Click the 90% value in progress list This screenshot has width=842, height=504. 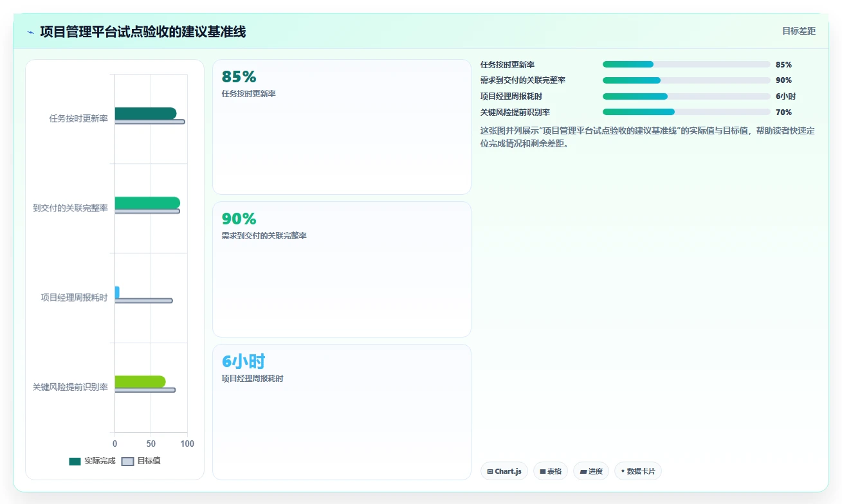coord(783,80)
